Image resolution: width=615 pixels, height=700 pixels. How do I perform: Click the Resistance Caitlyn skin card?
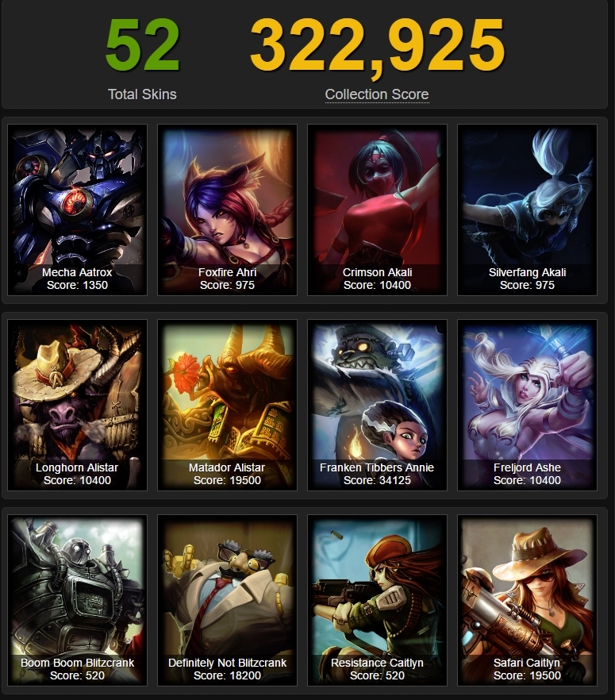coord(377,600)
